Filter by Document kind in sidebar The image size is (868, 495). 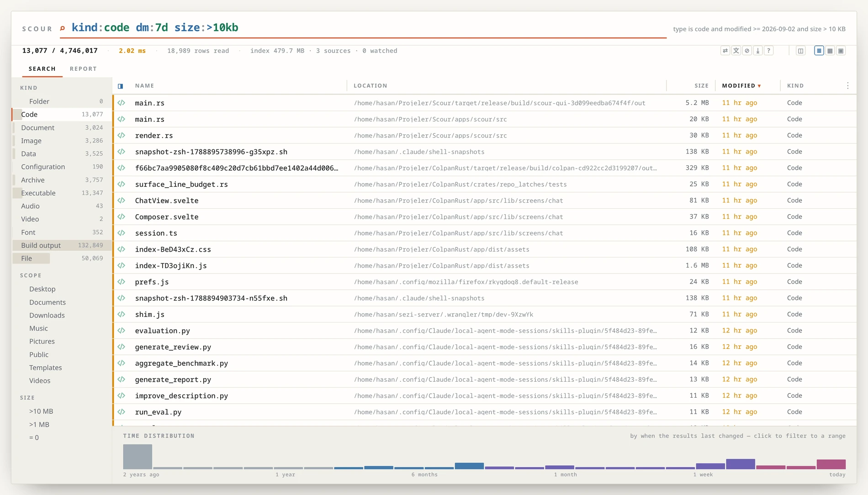pos(62,127)
